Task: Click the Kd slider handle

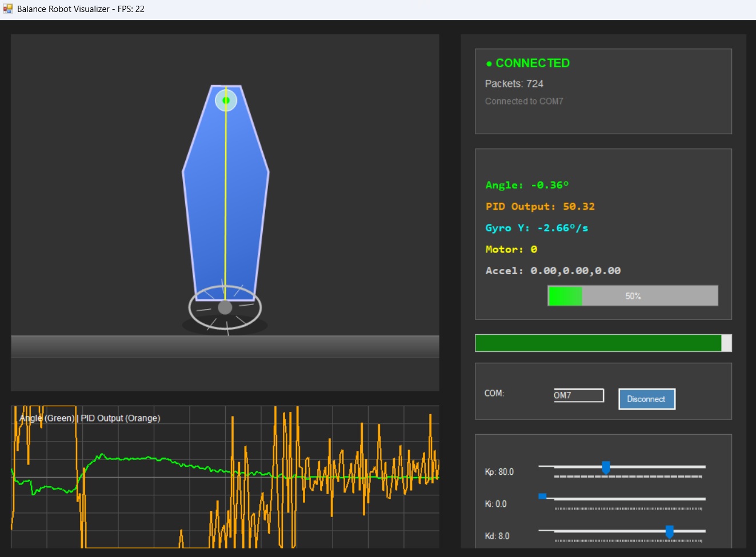Action: (669, 531)
